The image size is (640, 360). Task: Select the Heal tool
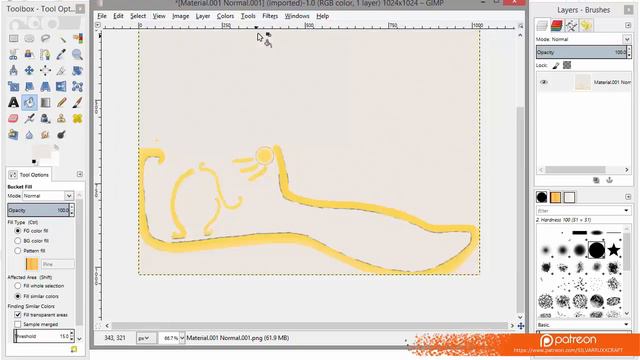[78, 119]
